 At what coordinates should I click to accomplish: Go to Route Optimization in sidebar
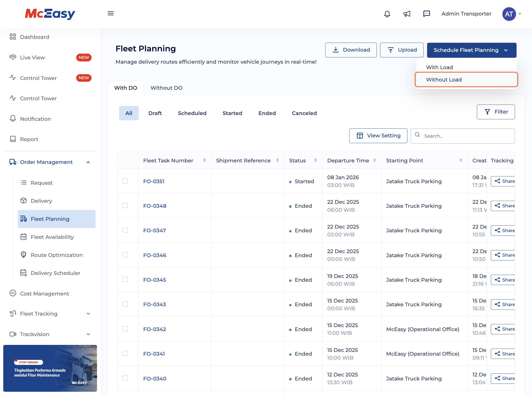[x=56, y=255]
